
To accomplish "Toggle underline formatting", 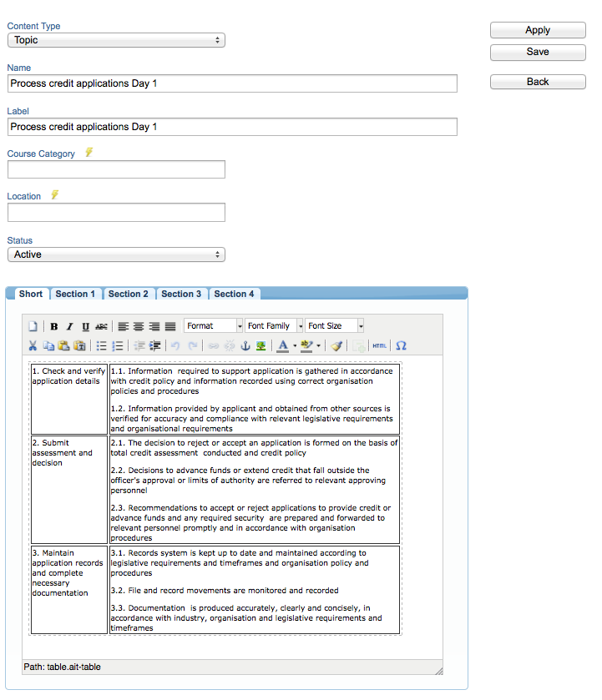I will 85,326.
